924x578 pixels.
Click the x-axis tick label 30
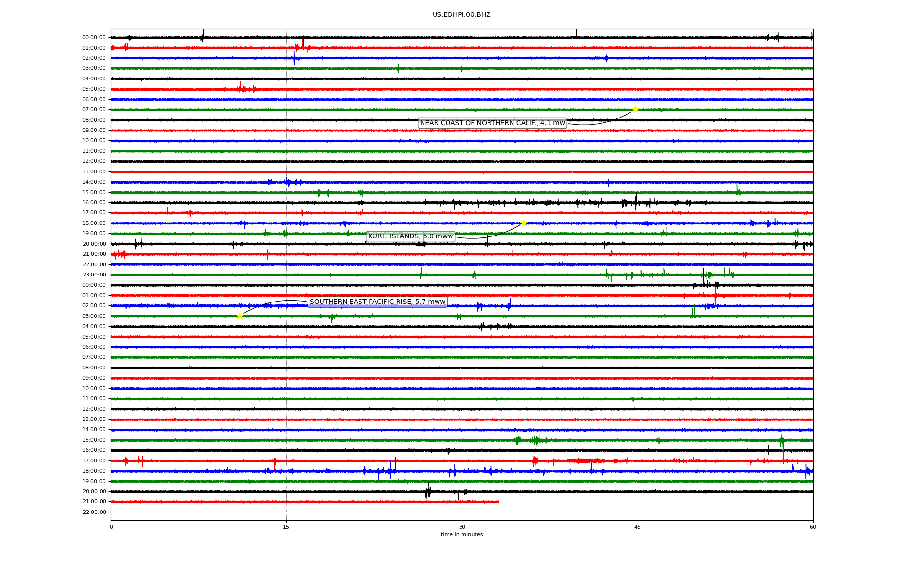[462, 527]
